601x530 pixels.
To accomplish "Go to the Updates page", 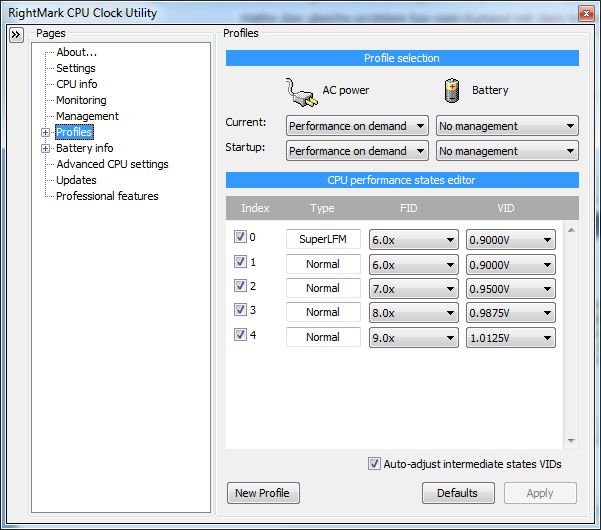I will (76, 180).
